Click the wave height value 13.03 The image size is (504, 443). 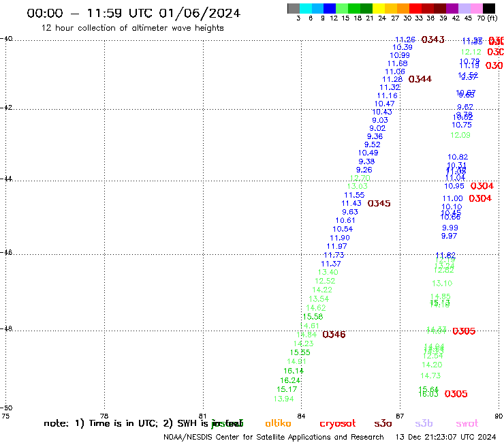[357, 186]
